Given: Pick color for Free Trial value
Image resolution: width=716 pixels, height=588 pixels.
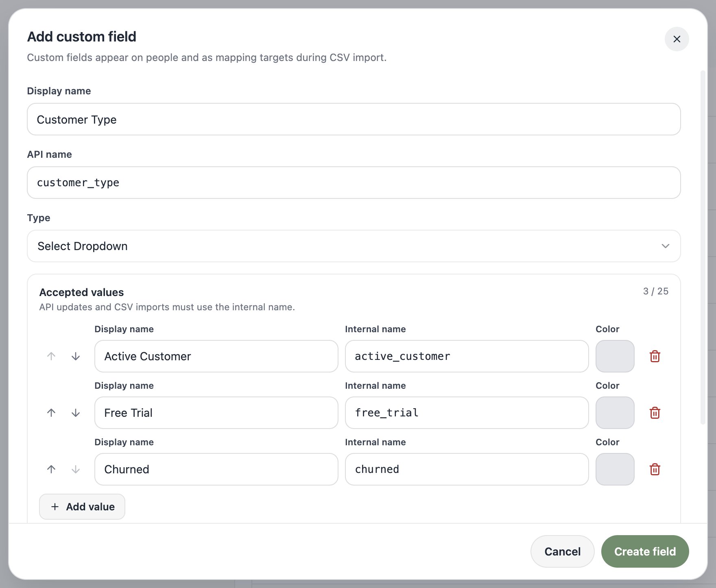Looking at the screenshot, I should [615, 413].
